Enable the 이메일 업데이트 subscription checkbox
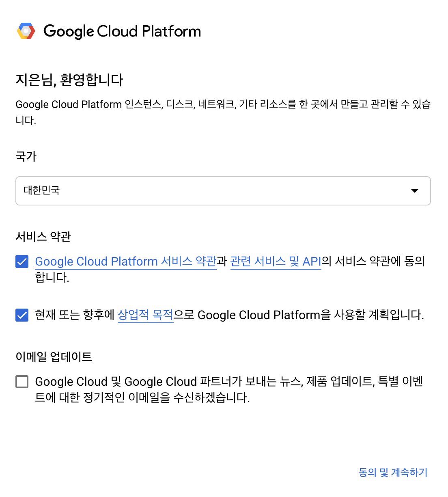448x497 pixels. click(x=22, y=382)
